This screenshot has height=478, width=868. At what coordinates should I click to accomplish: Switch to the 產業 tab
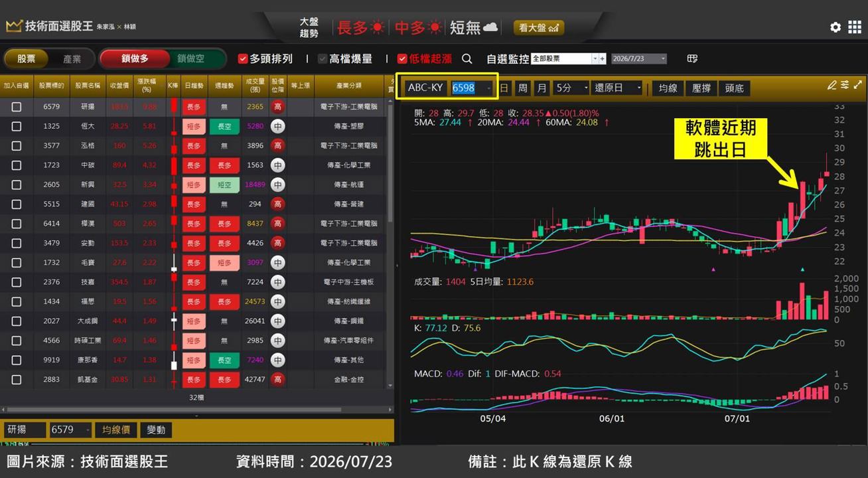coord(72,59)
